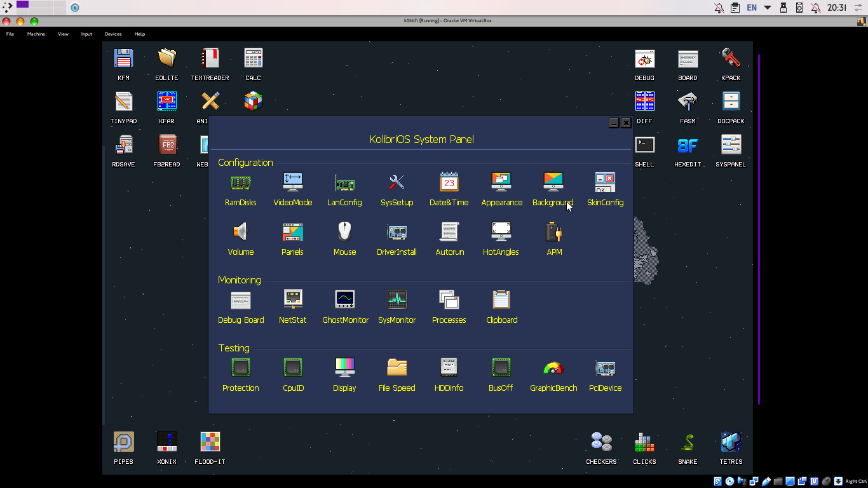Launch TEXTREADER desktop icon
The height and width of the screenshot is (488, 868).
click(210, 58)
